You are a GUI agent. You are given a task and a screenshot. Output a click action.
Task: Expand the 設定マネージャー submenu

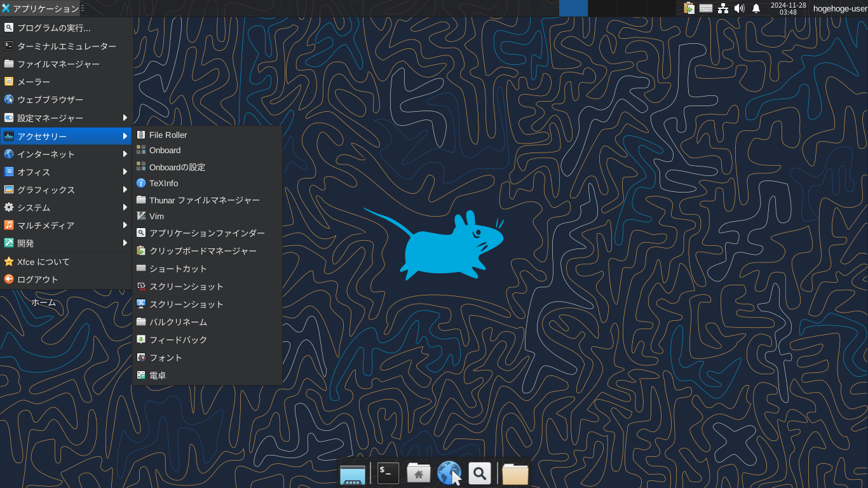tap(67, 118)
